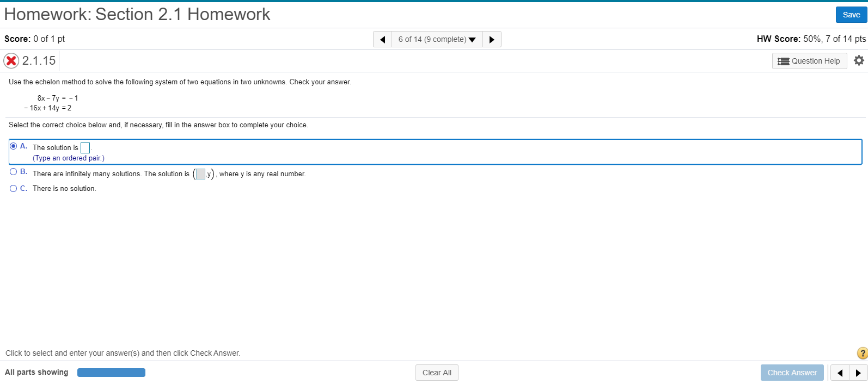868x384 pixels.
Task: Click bottom previous arrow button
Action: [x=840, y=373]
